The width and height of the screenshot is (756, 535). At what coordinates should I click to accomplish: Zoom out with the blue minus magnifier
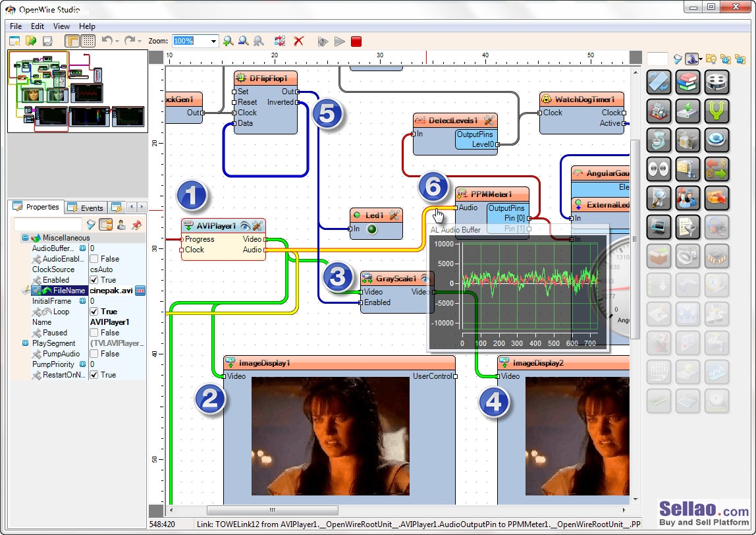pyautogui.click(x=244, y=41)
